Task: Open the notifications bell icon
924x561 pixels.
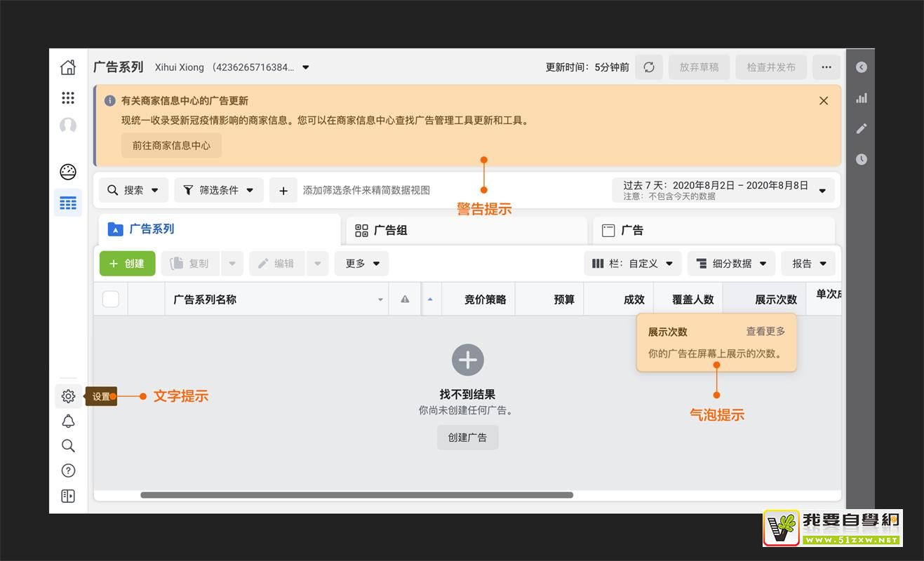Action: coord(68,421)
